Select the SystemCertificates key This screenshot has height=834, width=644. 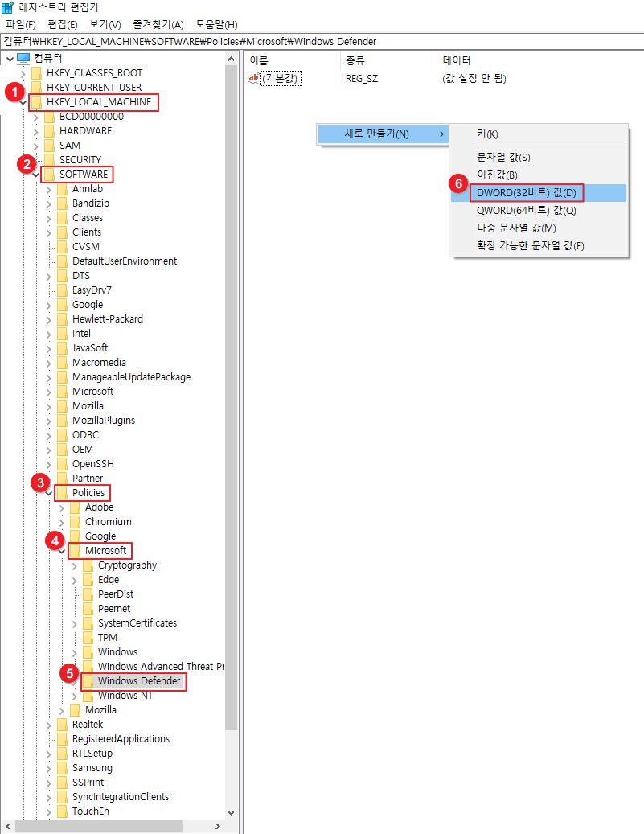pyautogui.click(x=137, y=622)
